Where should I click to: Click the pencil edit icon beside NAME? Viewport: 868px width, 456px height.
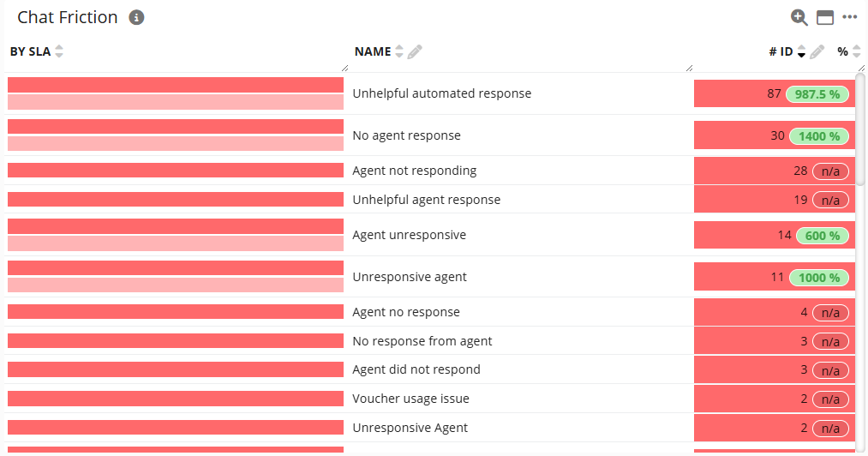pos(415,52)
